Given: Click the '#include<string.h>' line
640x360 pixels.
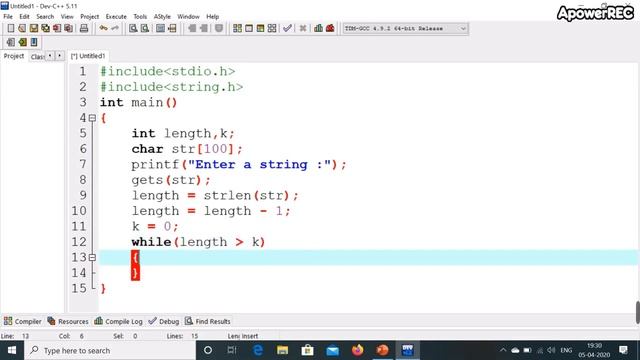Looking at the screenshot, I should pos(171,87).
